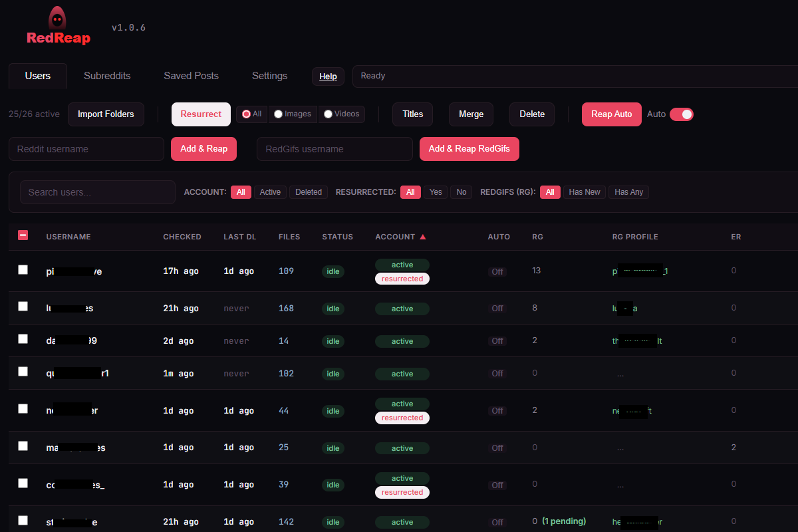
Task: Filter resurrected by Yes
Action: 436,192
